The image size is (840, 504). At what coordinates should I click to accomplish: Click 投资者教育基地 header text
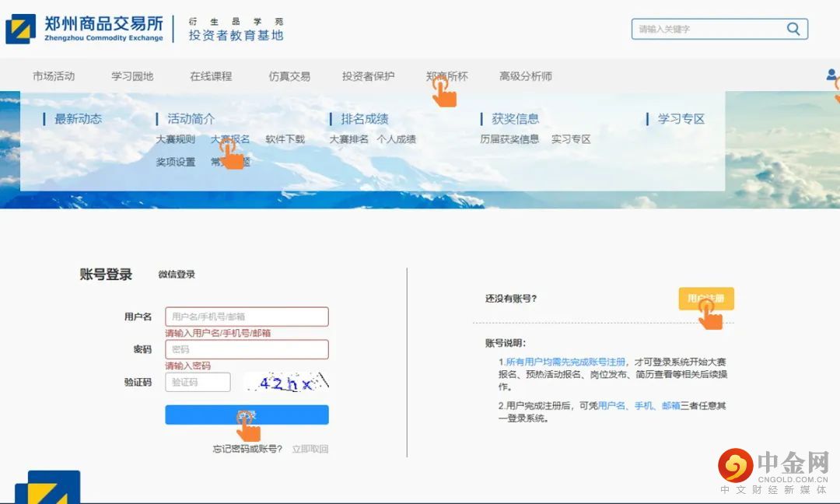[236, 35]
